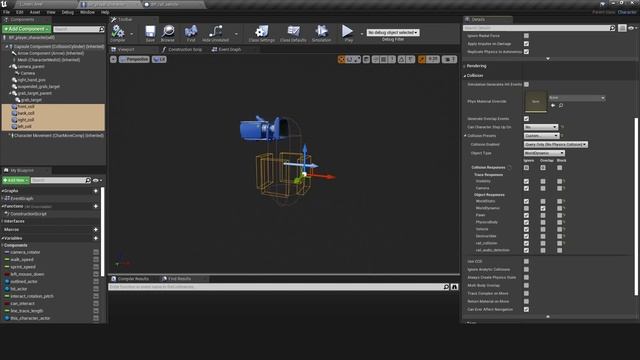Open Class Defaults from the toolbar
640x360 pixels.
click(x=293, y=31)
